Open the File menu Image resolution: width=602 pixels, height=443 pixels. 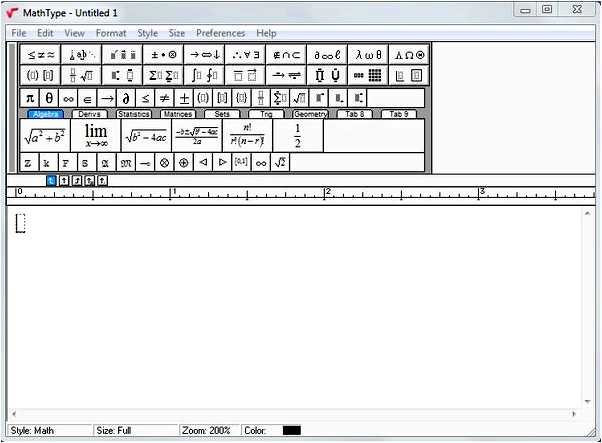coord(19,33)
